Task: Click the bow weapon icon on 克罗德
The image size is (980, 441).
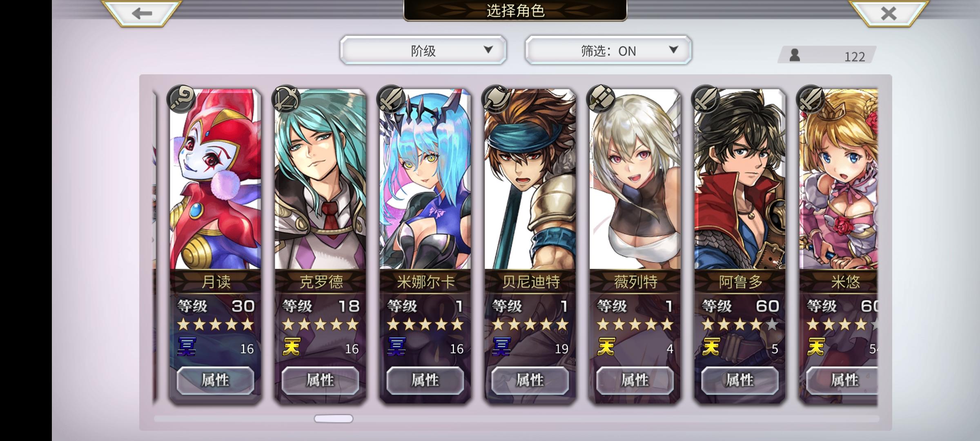Action: coord(286,99)
